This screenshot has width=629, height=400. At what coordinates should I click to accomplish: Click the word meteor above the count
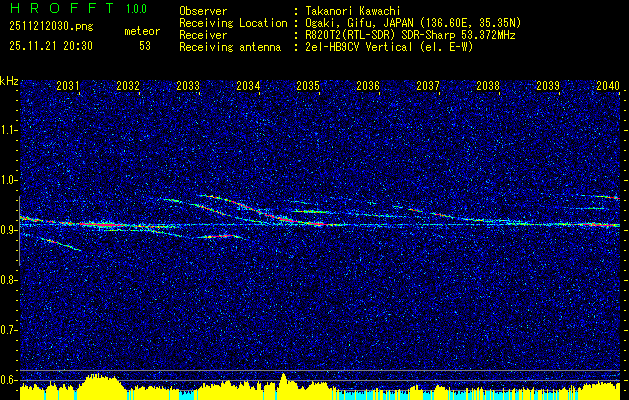(142, 31)
